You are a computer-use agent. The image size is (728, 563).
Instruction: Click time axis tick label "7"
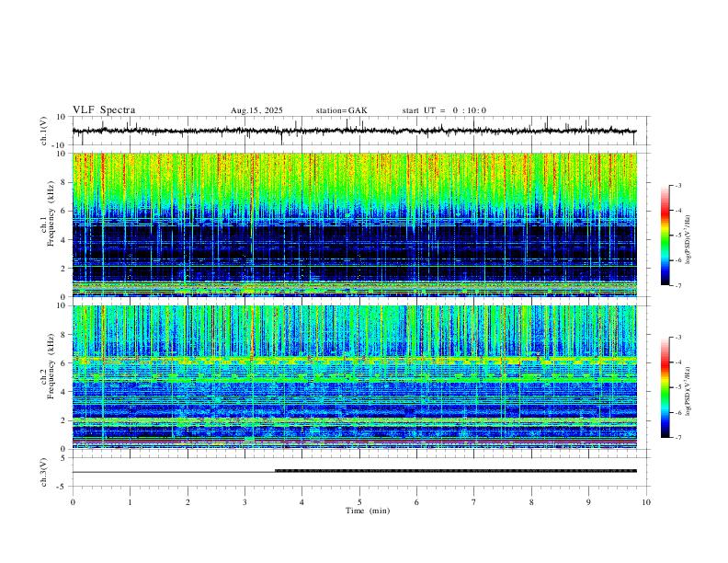click(474, 502)
